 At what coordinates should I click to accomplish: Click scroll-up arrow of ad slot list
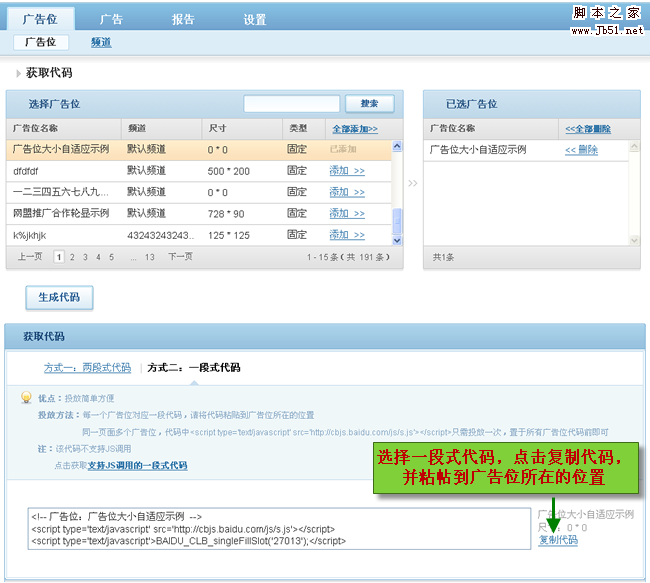[x=397, y=146]
